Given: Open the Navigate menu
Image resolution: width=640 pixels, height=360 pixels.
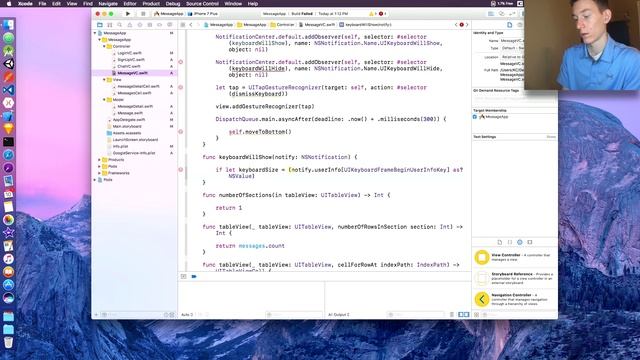Looking at the screenshot, I should pyautogui.click(x=108, y=4).
